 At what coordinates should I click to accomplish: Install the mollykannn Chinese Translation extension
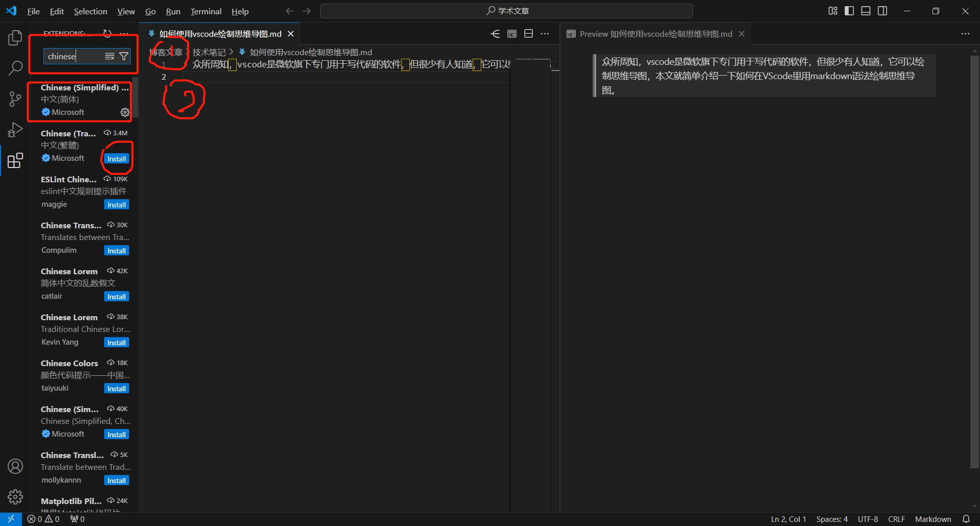click(x=116, y=481)
